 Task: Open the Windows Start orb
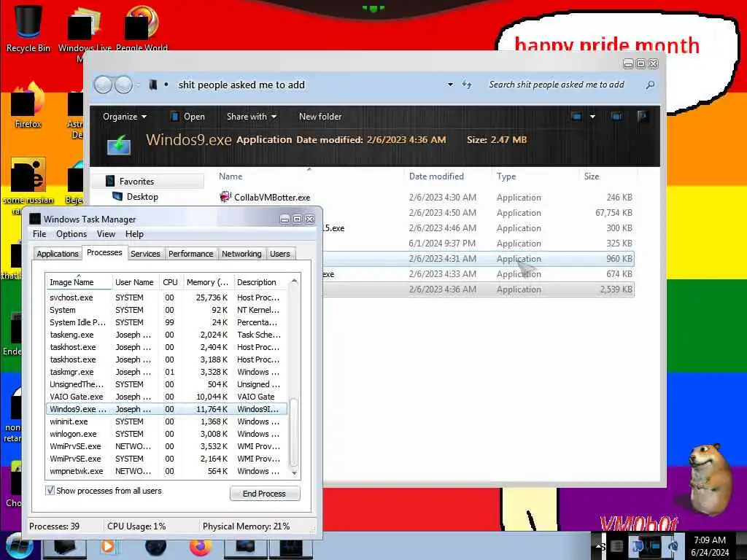click(x=18, y=545)
